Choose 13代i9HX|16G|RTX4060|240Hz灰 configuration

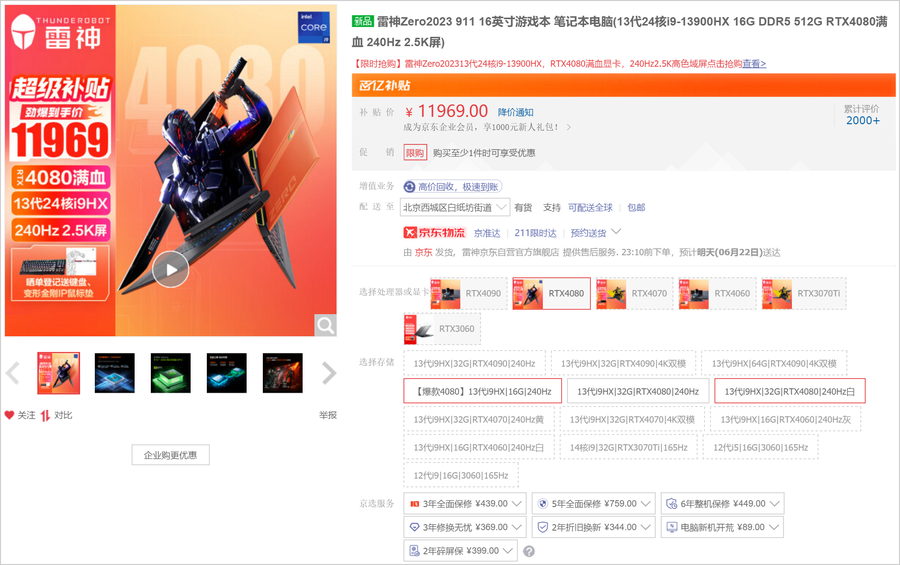[x=786, y=420]
